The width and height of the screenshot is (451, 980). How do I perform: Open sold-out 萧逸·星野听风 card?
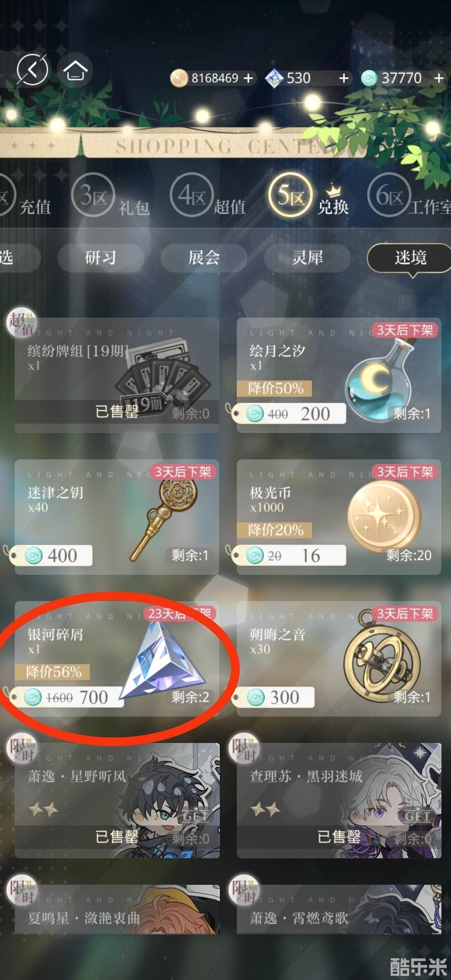pyautogui.click(x=117, y=800)
